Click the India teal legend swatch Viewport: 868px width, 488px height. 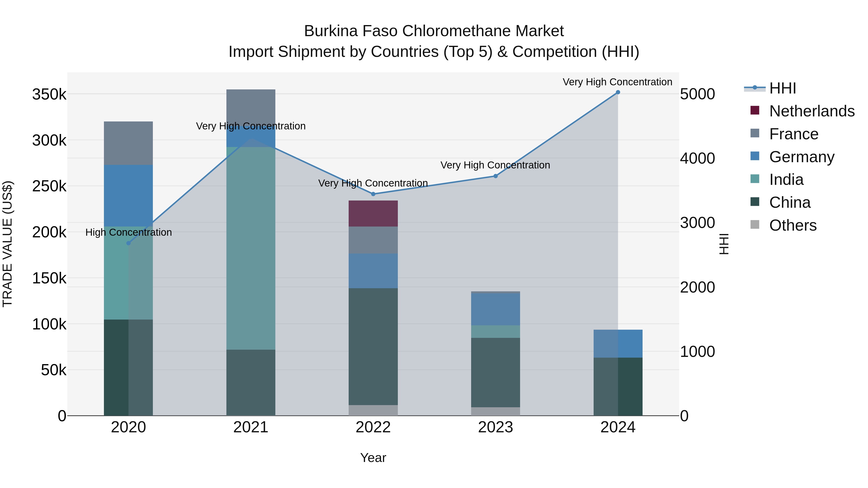coord(755,179)
